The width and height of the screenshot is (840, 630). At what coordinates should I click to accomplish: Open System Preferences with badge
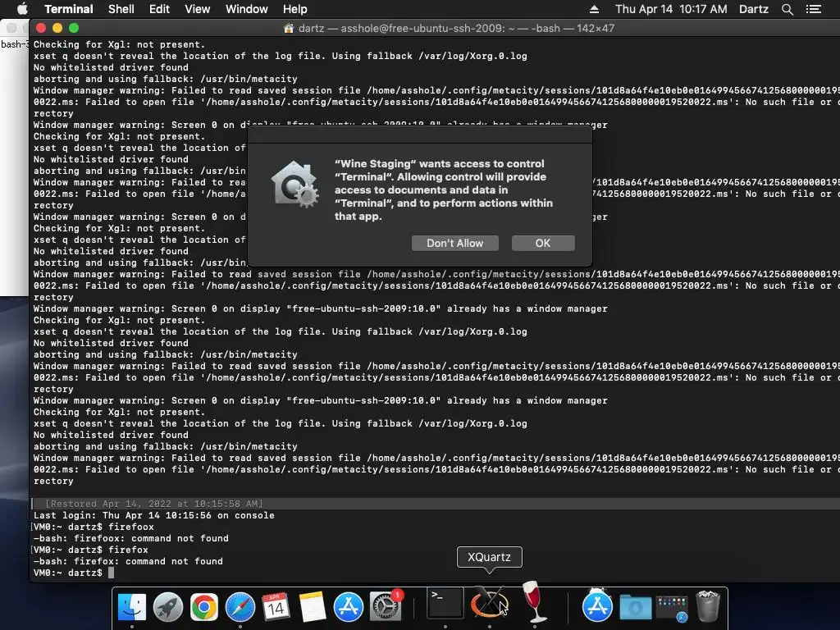click(385, 607)
